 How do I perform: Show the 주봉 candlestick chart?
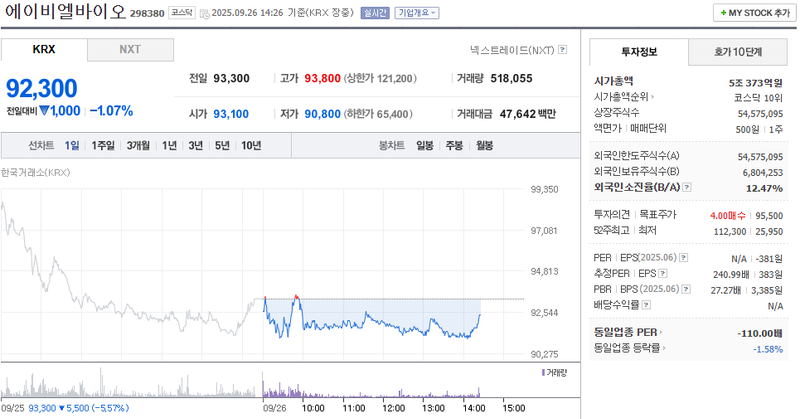click(454, 145)
